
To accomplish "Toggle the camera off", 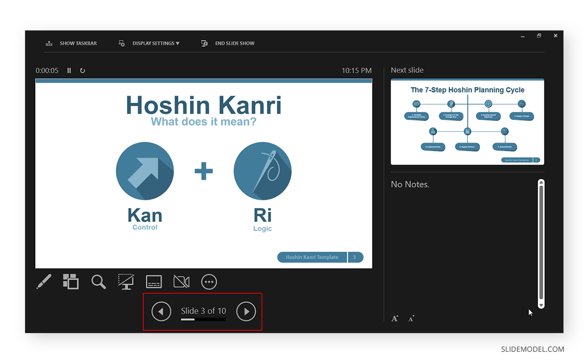I will [181, 282].
